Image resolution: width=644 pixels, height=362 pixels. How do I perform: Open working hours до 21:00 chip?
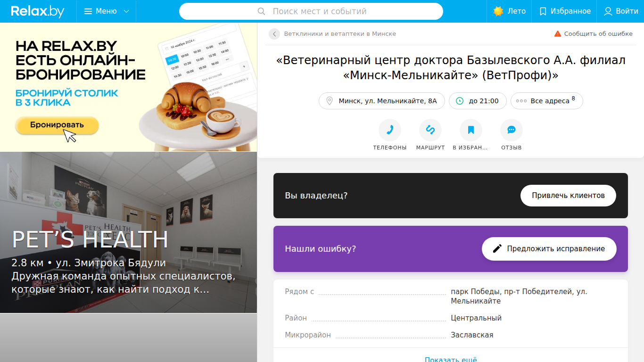(478, 101)
